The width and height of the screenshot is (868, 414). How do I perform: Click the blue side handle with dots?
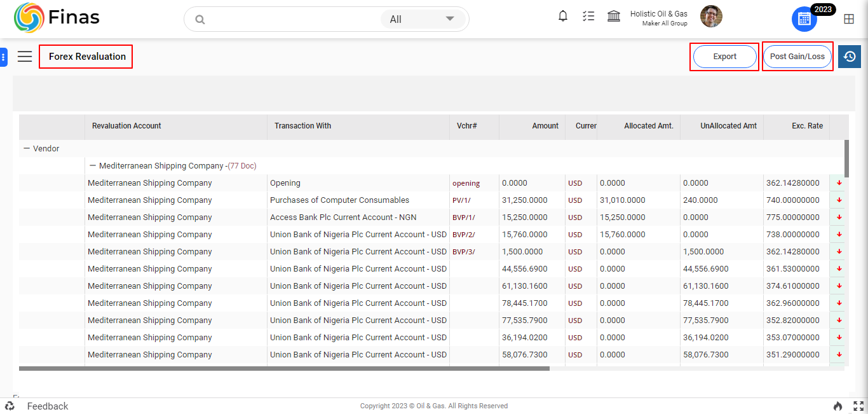[3, 57]
